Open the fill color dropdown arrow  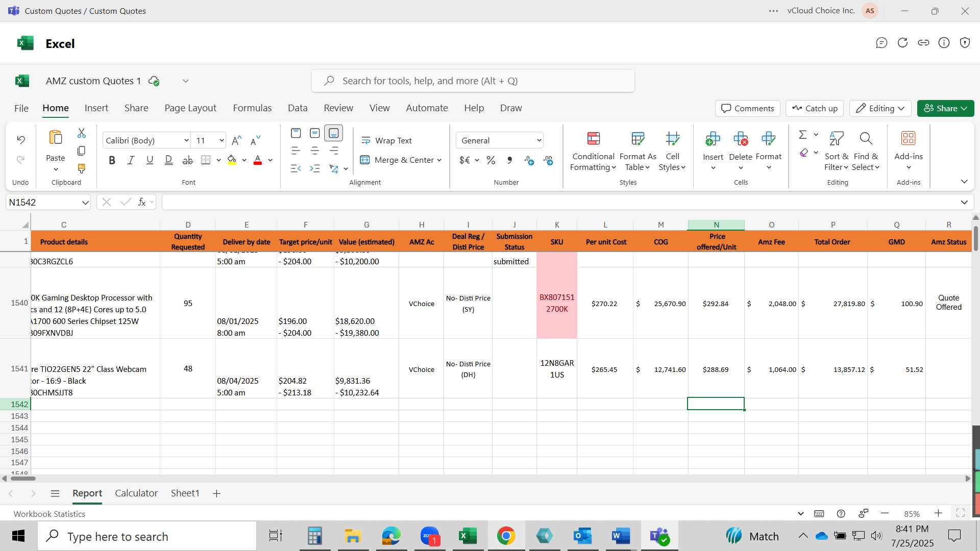coord(244,160)
